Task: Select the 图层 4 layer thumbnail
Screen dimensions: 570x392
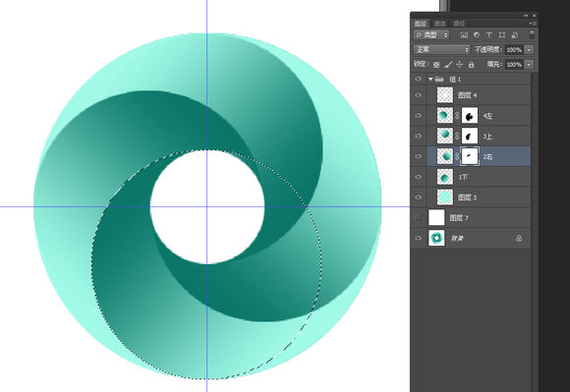Action: [445, 95]
